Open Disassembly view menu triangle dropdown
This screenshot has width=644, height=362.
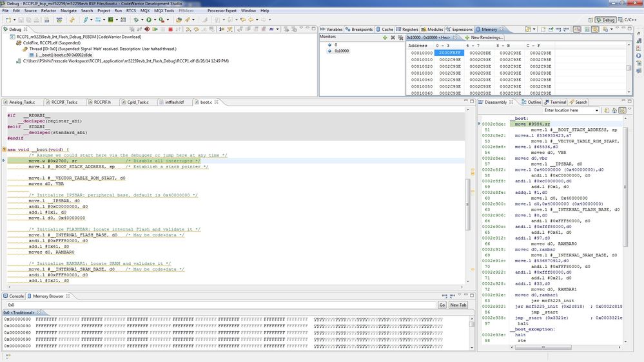[x=630, y=109]
